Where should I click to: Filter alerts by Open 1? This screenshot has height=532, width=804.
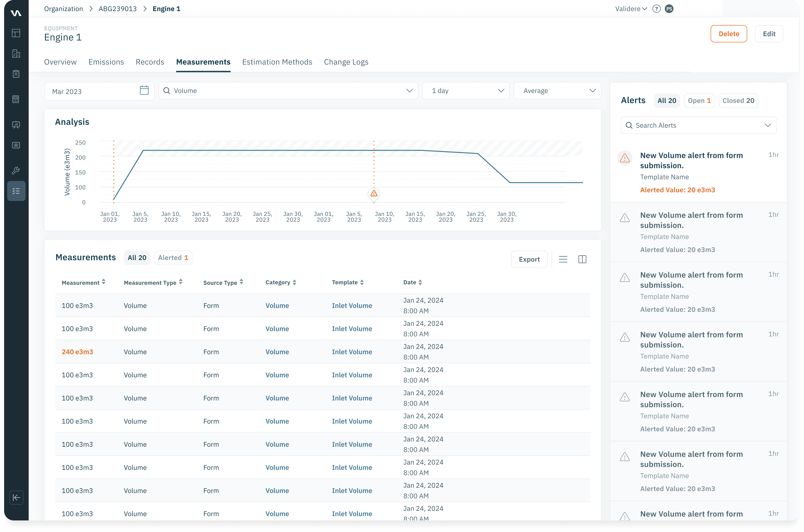(699, 100)
